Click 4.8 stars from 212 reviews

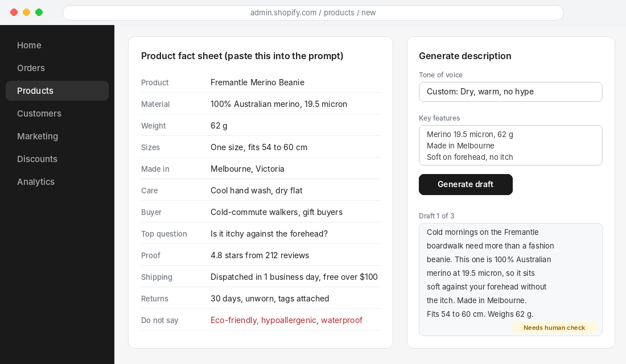[x=260, y=255]
